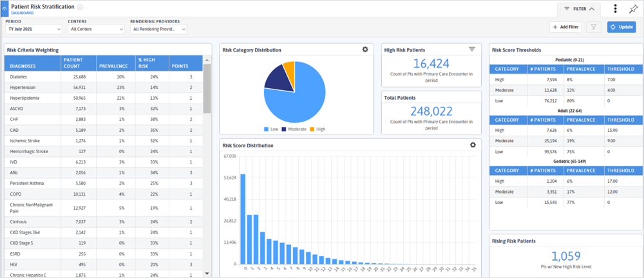This screenshot has height=278, width=644.
Task: Click the DASHBOARD link under title
Action: click(x=22, y=13)
